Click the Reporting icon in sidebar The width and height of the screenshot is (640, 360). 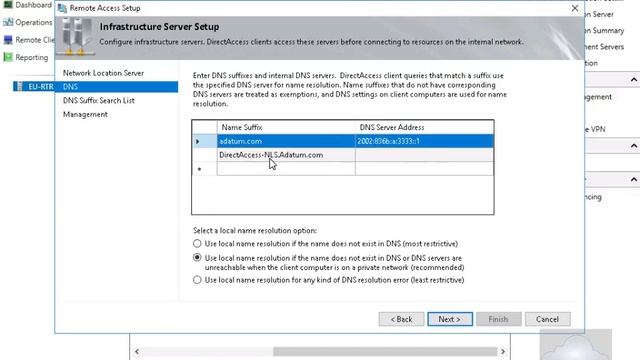pyautogui.click(x=8, y=57)
